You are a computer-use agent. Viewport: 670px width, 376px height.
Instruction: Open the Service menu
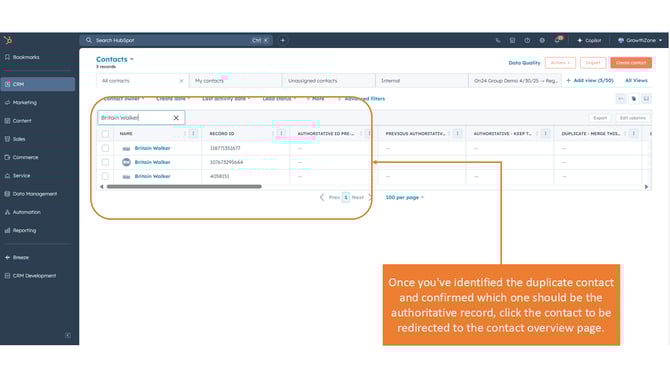click(18, 176)
